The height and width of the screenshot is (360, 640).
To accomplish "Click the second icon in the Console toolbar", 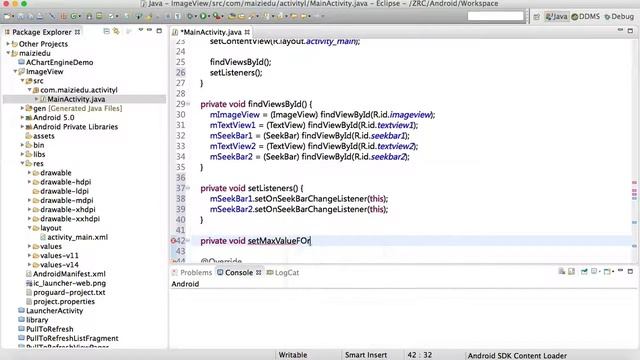I will pyautogui.click(x=571, y=271).
